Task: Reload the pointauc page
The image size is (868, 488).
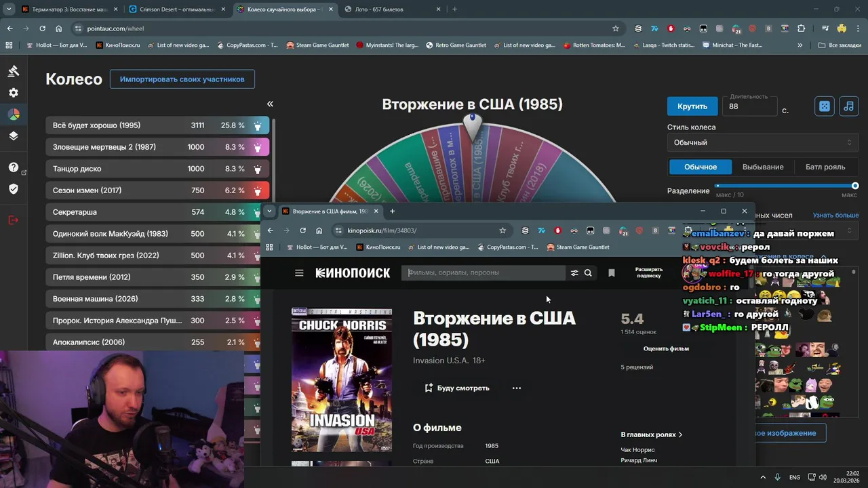Action: [x=42, y=28]
